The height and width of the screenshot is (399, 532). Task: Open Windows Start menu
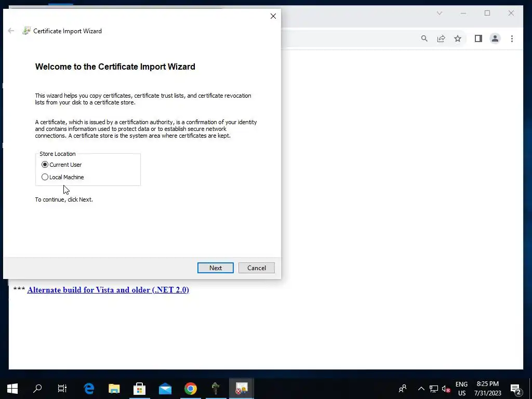coord(12,389)
